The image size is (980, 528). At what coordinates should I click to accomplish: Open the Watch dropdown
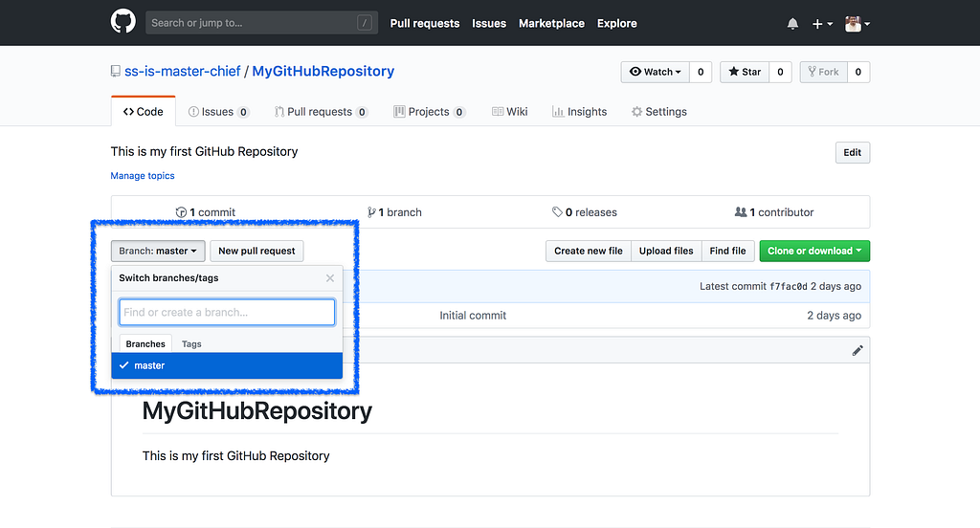click(655, 72)
